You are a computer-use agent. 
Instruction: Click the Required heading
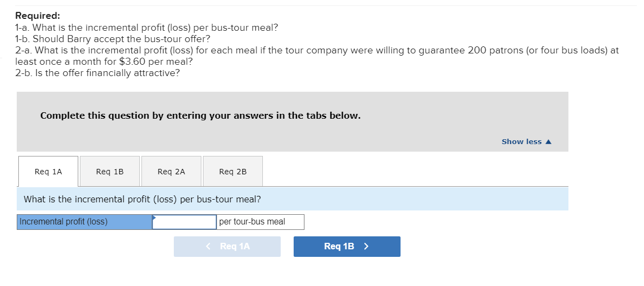37,16
